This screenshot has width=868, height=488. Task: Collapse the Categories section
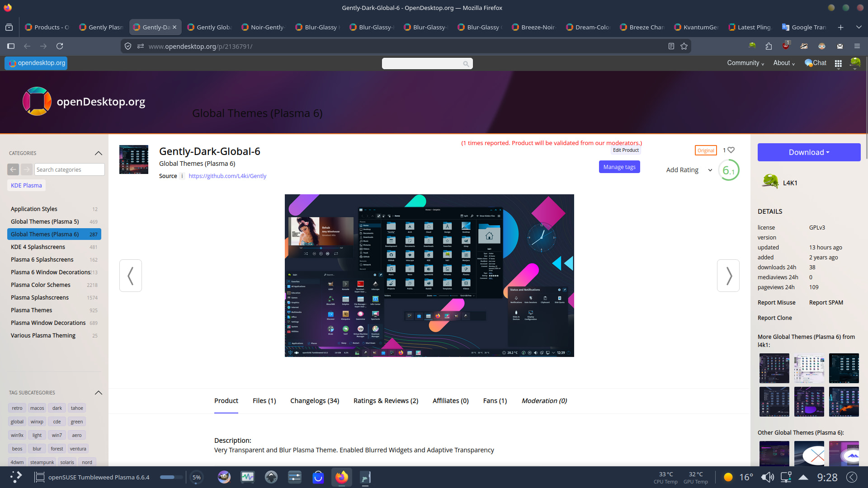click(98, 153)
